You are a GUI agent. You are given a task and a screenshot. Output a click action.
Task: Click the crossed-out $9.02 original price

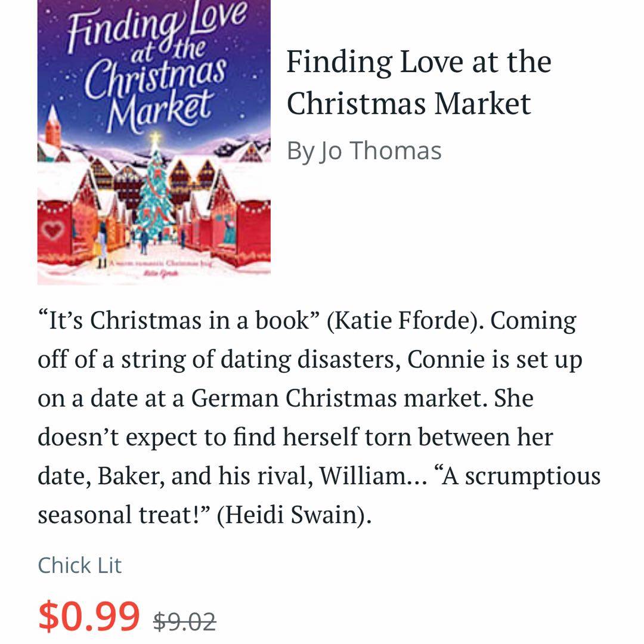click(184, 621)
